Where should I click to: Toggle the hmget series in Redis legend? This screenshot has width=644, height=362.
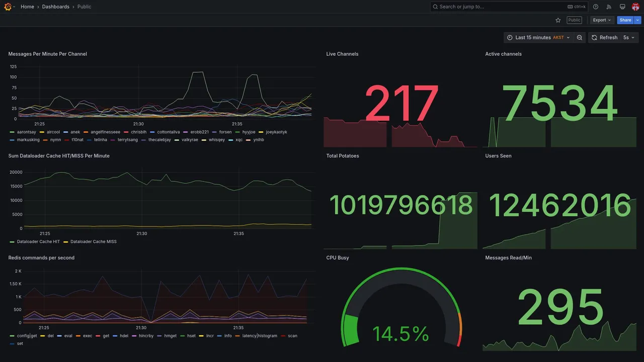pos(167,336)
